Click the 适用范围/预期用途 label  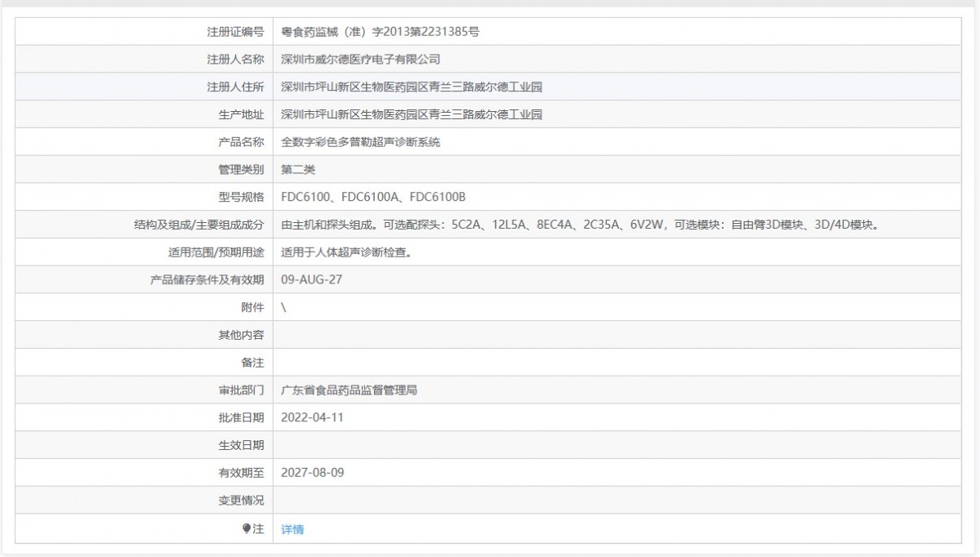[x=216, y=252]
